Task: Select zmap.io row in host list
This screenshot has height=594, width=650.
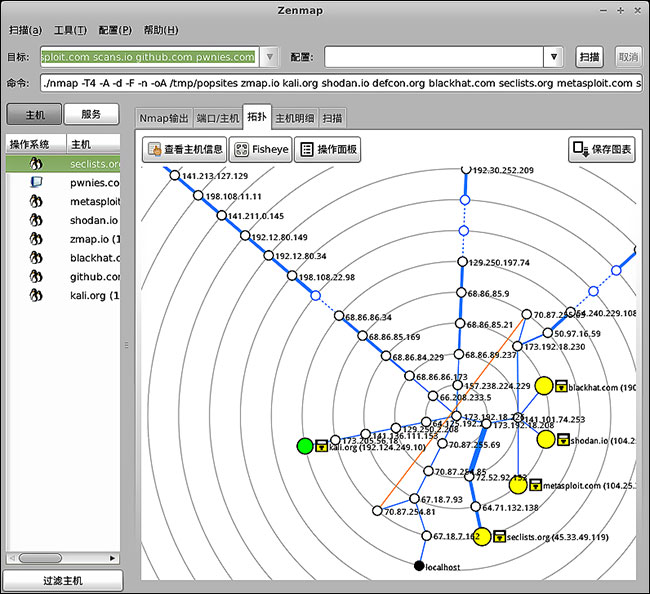Action: point(63,239)
